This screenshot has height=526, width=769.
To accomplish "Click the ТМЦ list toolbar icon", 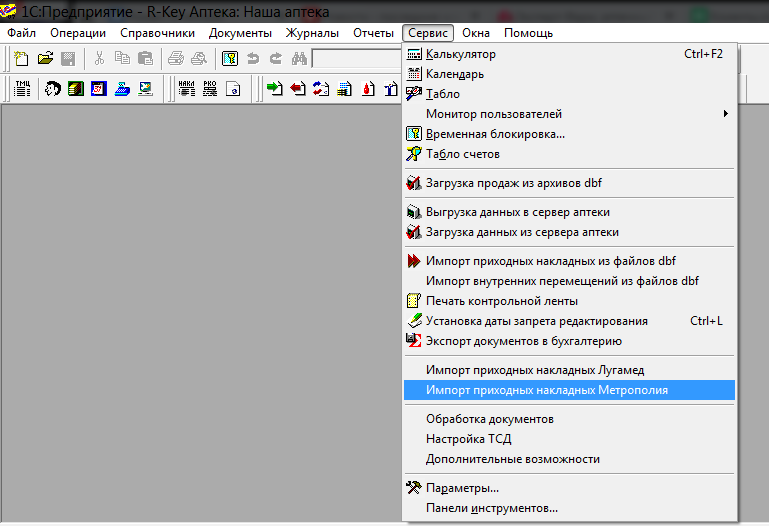I will point(23,89).
